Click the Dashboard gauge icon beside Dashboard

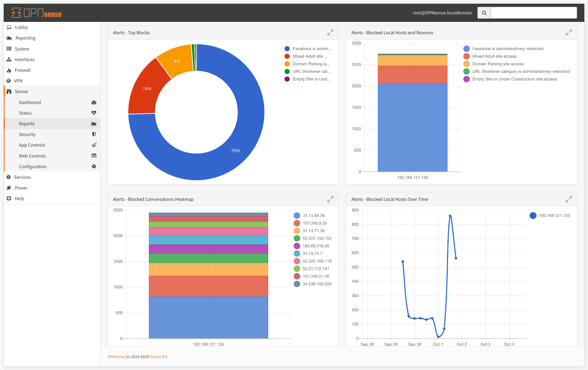tap(94, 102)
